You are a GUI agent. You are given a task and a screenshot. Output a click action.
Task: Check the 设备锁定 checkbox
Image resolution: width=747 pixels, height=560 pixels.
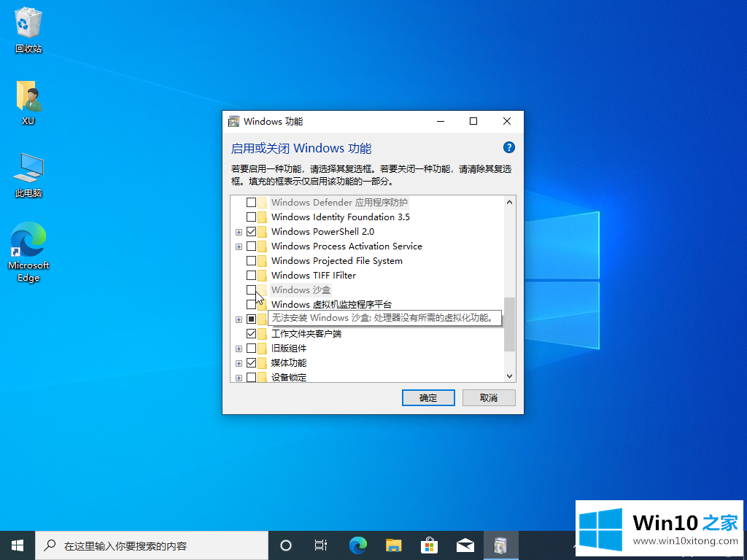tap(251, 378)
